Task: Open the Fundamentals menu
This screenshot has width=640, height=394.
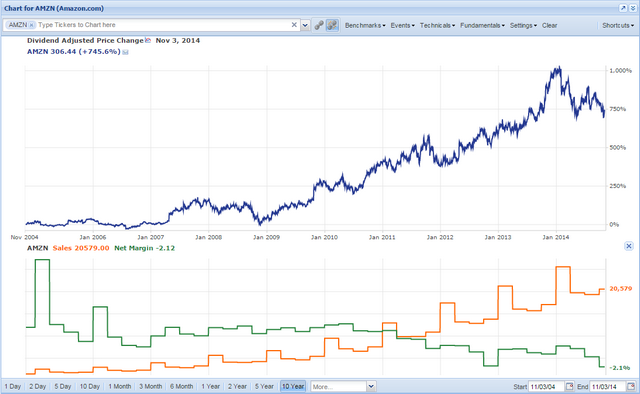Action: [482, 25]
